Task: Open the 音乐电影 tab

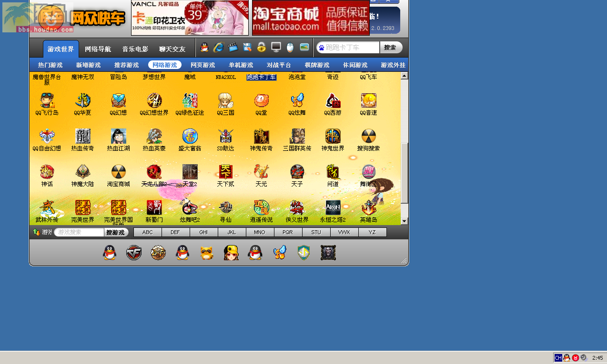Action: (x=135, y=49)
